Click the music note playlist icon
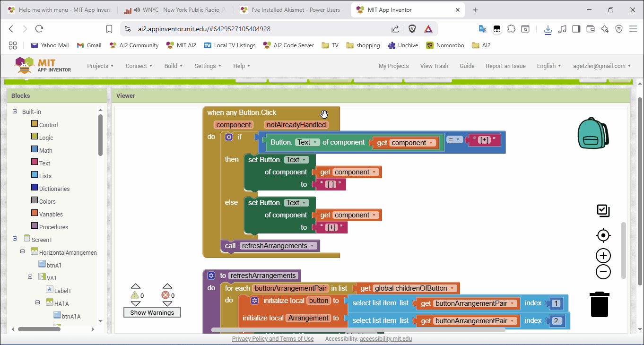The image size is (644, 345). coord(562,29)
